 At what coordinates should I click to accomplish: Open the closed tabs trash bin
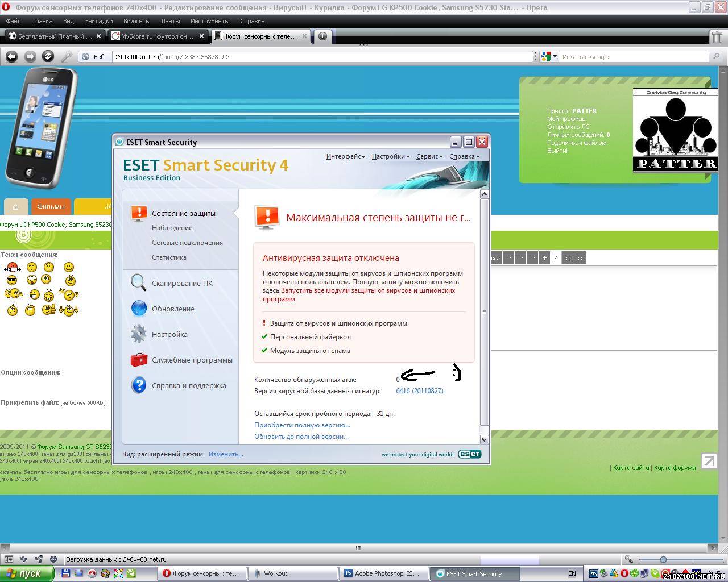[x=717, y=36]
